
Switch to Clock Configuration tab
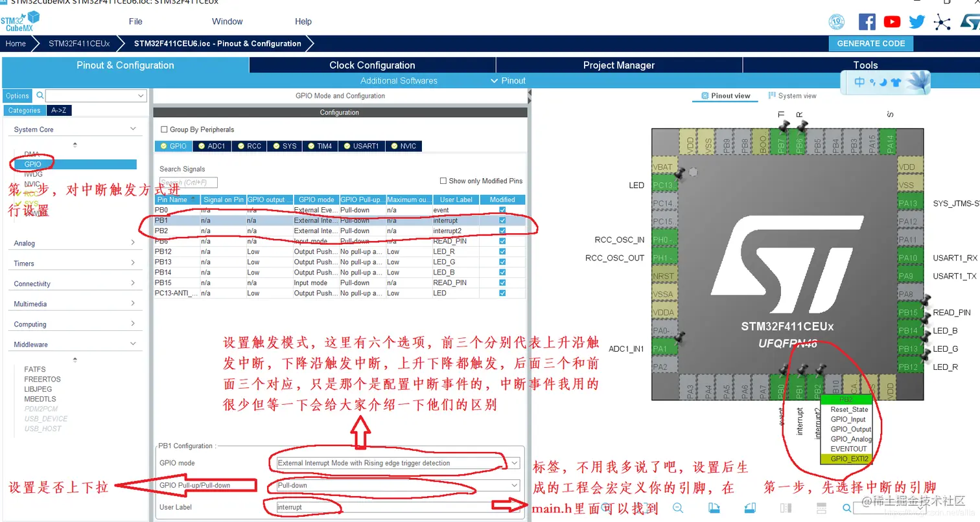coord(372,65)
